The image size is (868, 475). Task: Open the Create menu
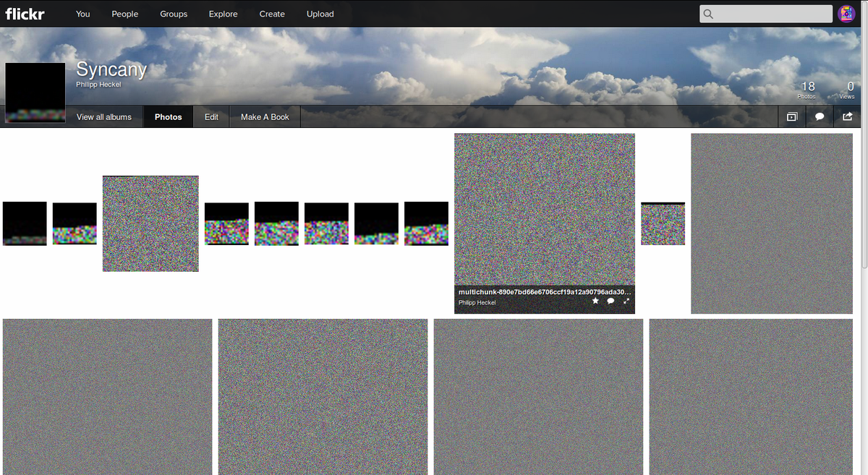pos(272,14)
